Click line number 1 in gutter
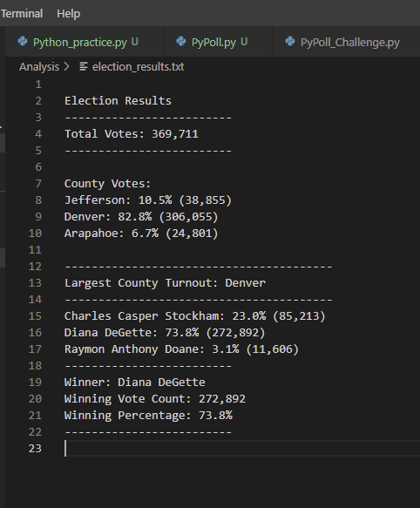The image size is (420, 508). pos(38,85)
